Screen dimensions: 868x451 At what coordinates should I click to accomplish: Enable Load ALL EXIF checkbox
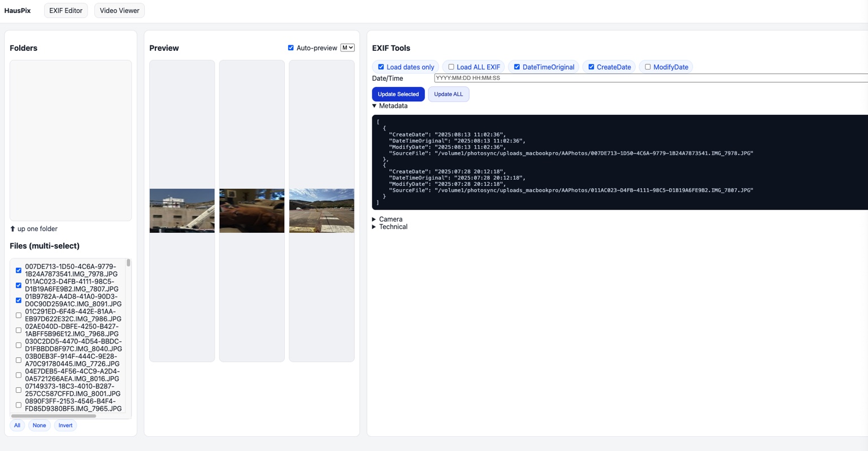[x=451, y=67]
